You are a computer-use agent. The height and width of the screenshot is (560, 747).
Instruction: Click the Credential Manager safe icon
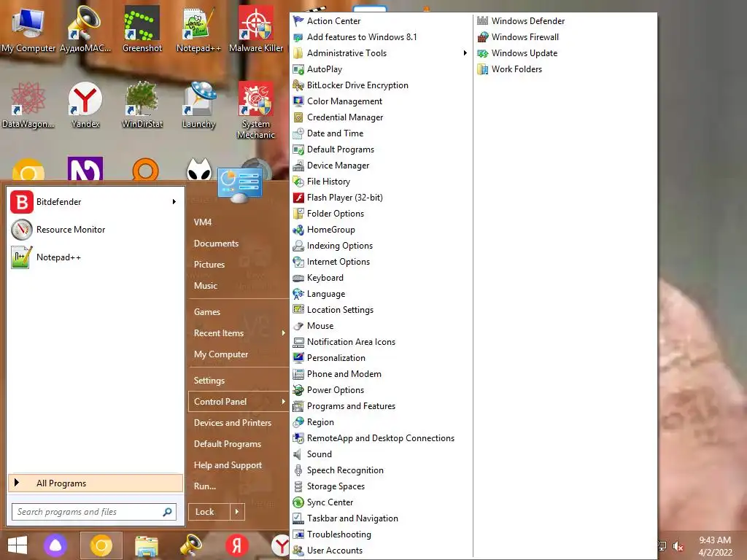[x=298, y=117]
